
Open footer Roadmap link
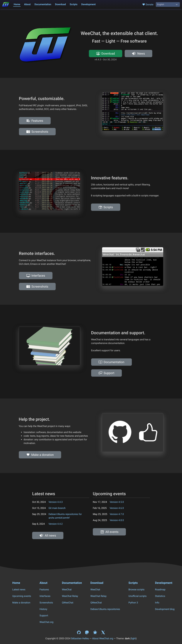point(160,589)
